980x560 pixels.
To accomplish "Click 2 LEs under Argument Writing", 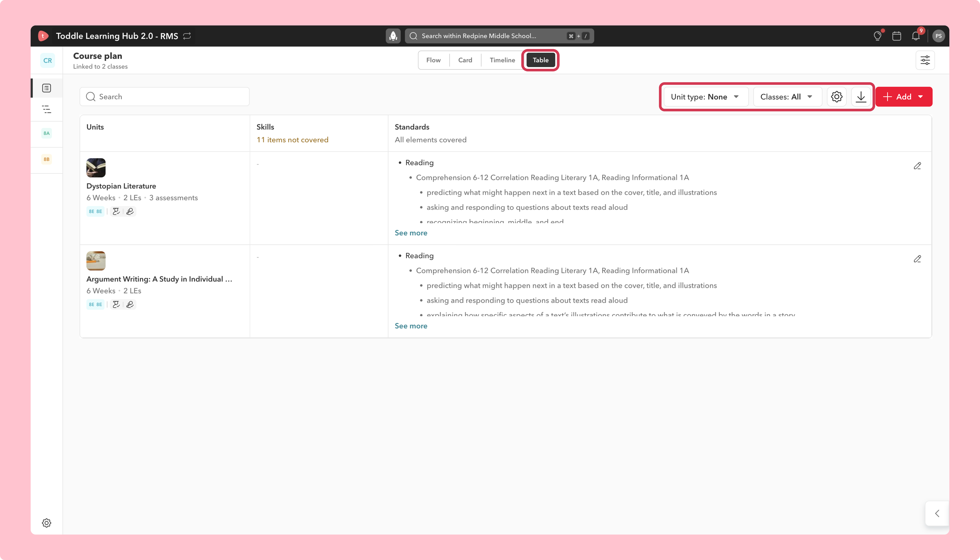I will click(132, 291).
